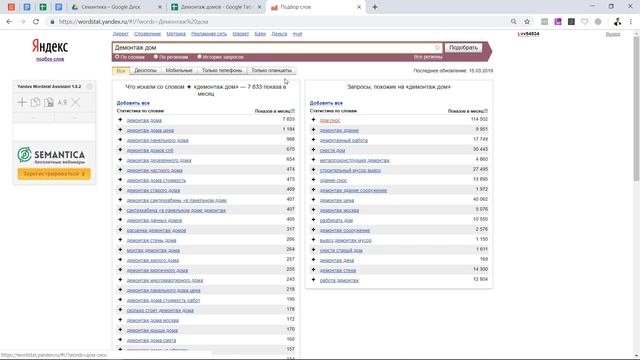The image size is (640, 360).
Task: Add keyword 'демонтаж дома цена' via its plus icon
Action: pyautogui.click(x=120, y=130)
